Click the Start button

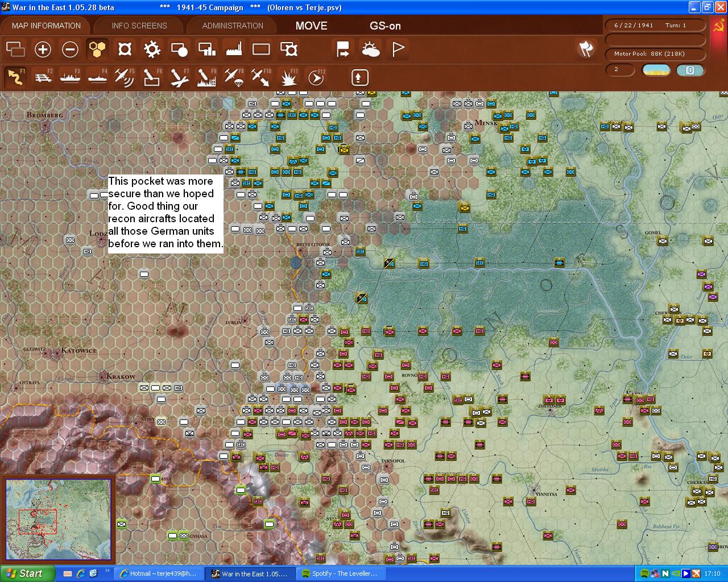pos(27,573)
